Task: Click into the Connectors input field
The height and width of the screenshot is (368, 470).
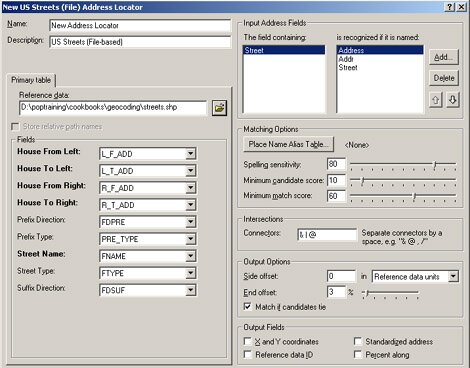Action: coord(327,235)
